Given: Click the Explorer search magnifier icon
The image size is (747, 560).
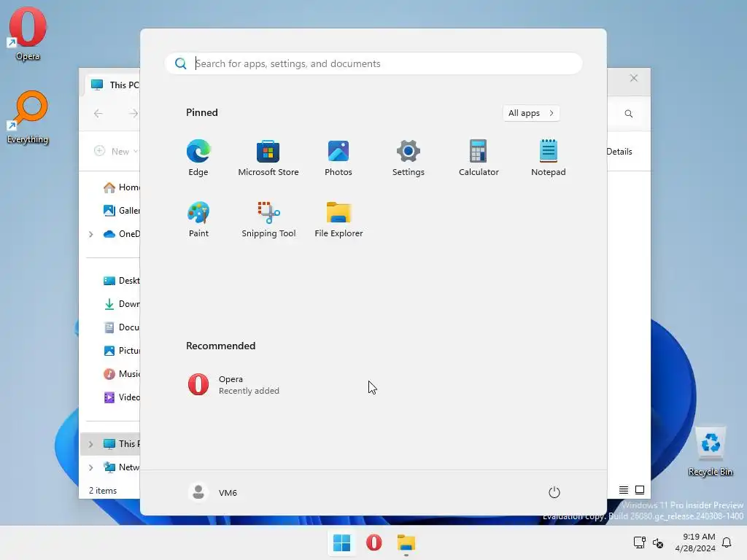Looking at the screenshot, I should 628,113.
